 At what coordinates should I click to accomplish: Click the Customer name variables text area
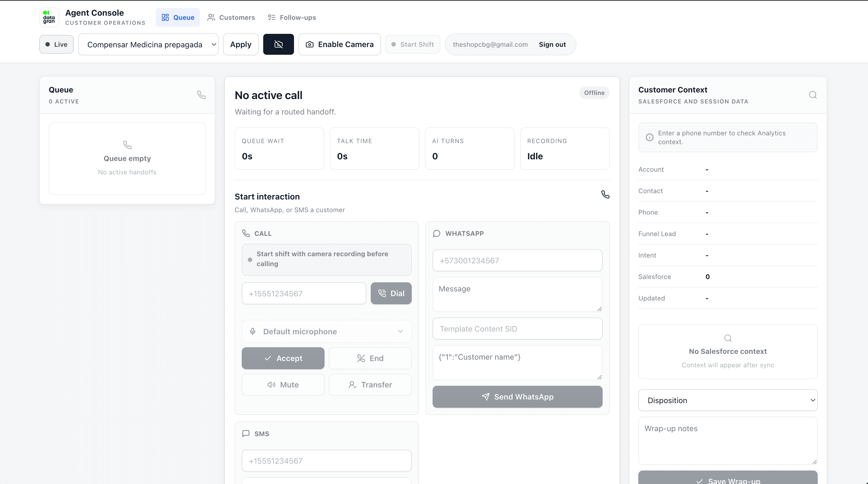517,363
